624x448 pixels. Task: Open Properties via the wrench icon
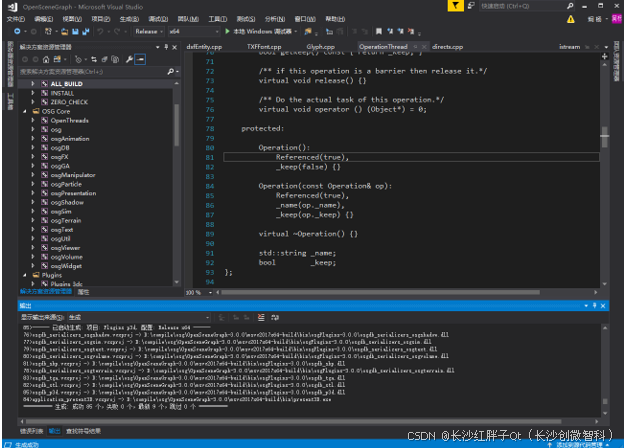coord(129,60)
